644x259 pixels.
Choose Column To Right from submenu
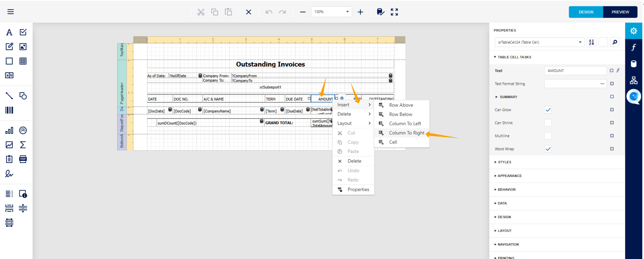(x=407, y=133)
